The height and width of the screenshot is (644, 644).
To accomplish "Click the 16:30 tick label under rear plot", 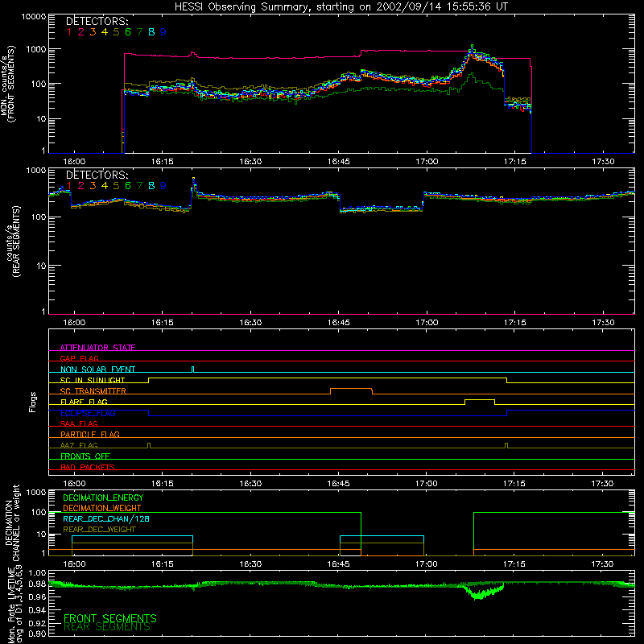I will [250, 323].
